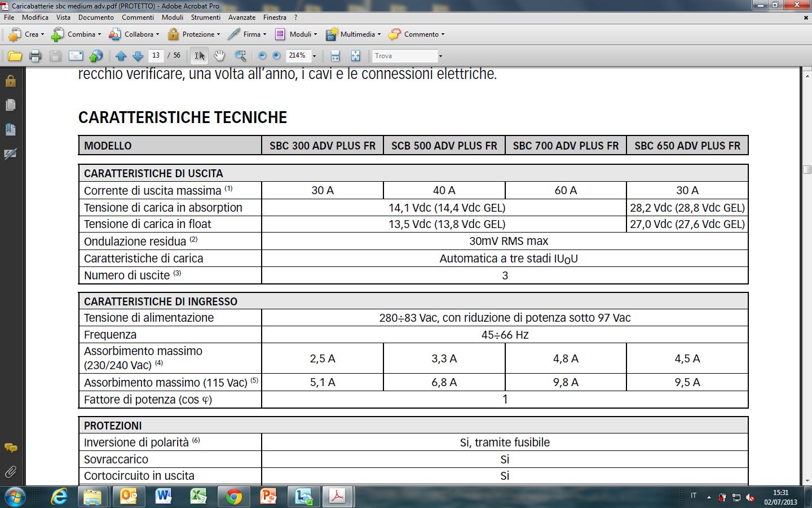The width and height of the screenshot is (812, 508).
Task: Open the Modifica menu
Action: (x=35, y=17)
